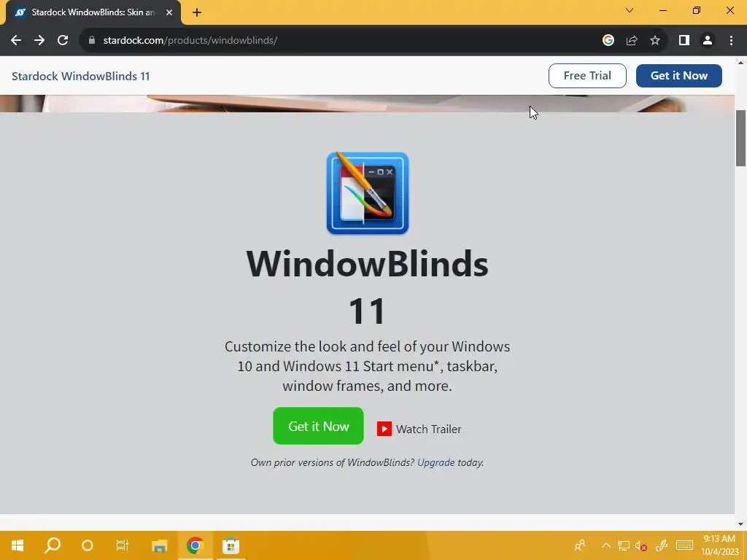The height and width of the screenshot is (560, 747).
Task: Open Windows taskbar search
Action: [x=53, y=545]
